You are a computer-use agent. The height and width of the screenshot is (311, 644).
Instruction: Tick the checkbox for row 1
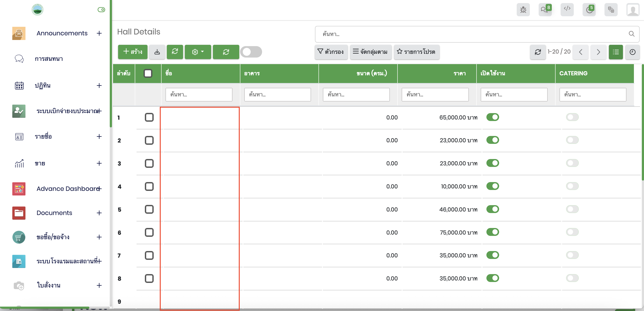149,117
